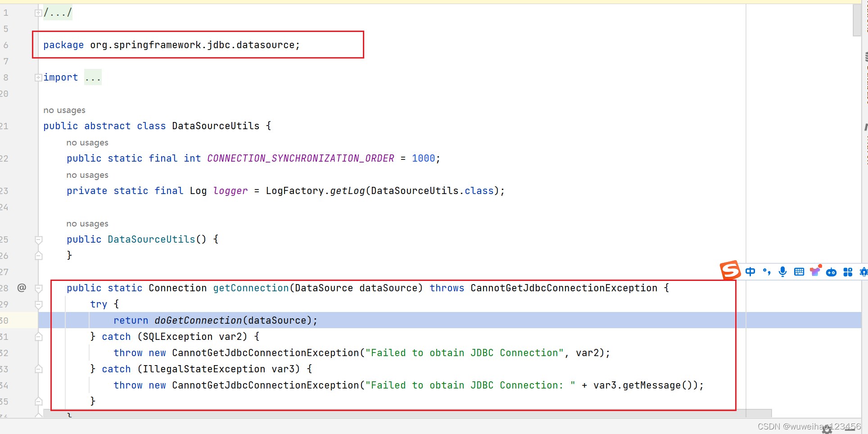
Task: Click the DataSource parameter type
Action: pyautogui.click(x=324, y=288)
